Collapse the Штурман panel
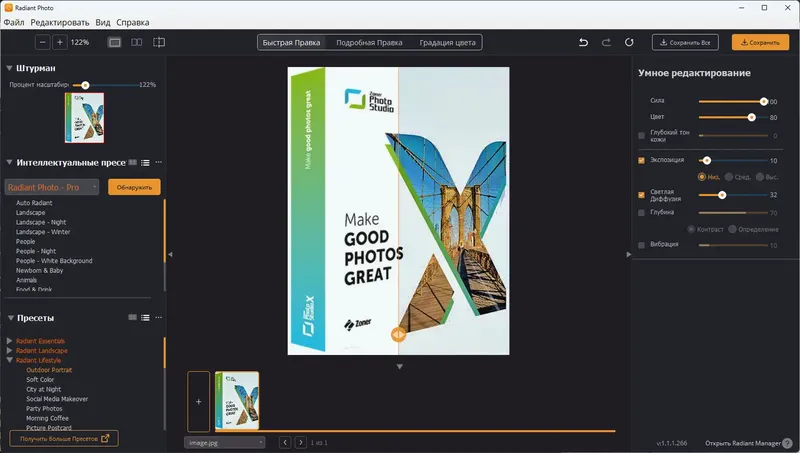Viewport: 800px width, 453px height. tap(9, 68)
